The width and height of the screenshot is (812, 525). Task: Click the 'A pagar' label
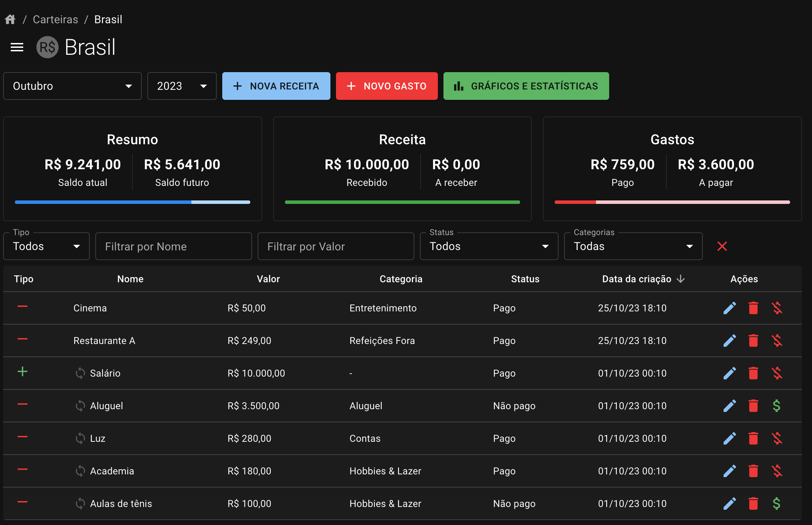[716, 182]
